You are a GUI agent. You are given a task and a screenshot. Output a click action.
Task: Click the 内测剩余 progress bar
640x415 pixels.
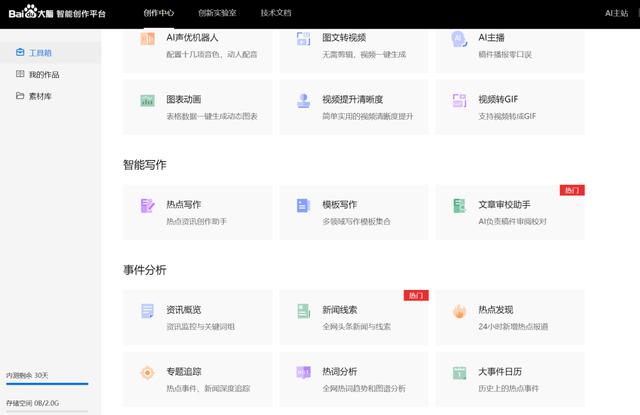tap(47, 384)
